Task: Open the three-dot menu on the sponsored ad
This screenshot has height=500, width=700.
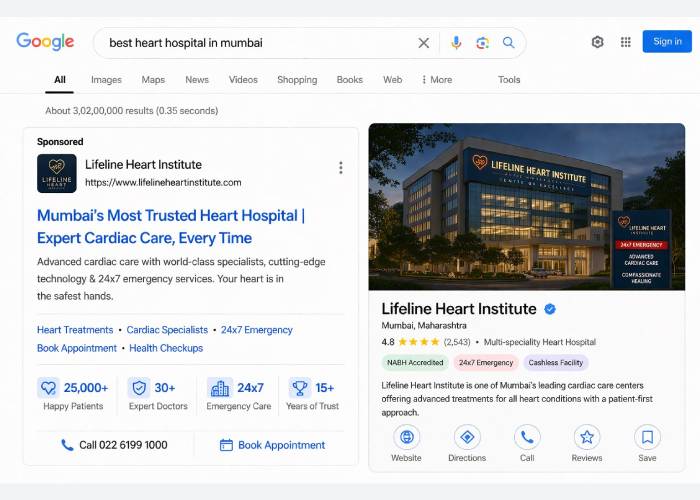Action: (x=341, y=168)
